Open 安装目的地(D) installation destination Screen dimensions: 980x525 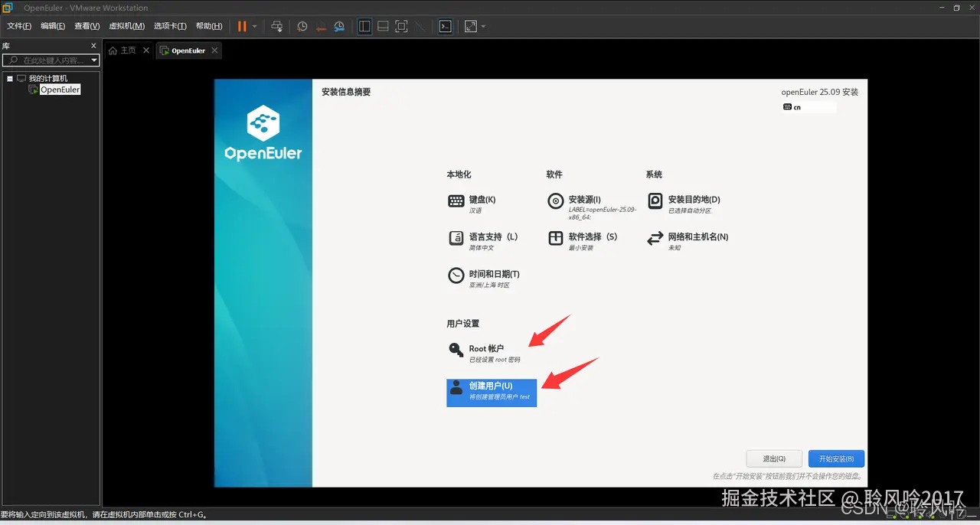coord(684,204)
